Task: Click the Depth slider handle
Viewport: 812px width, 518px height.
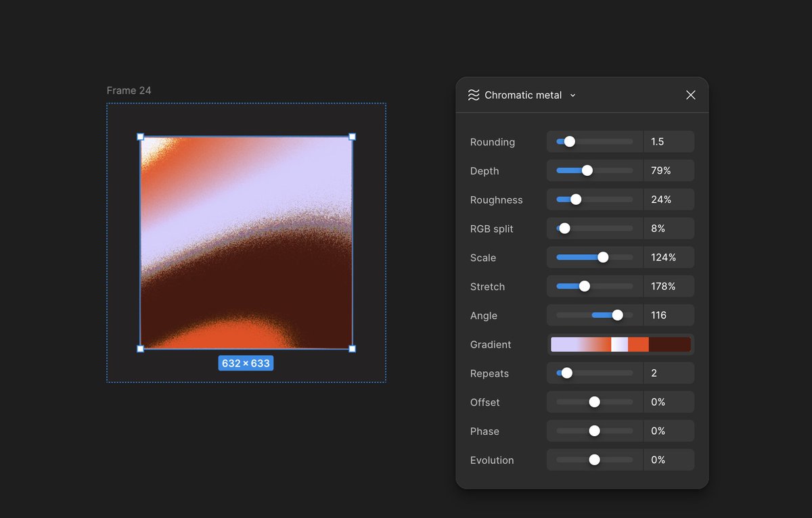Action: click(587, 170)
